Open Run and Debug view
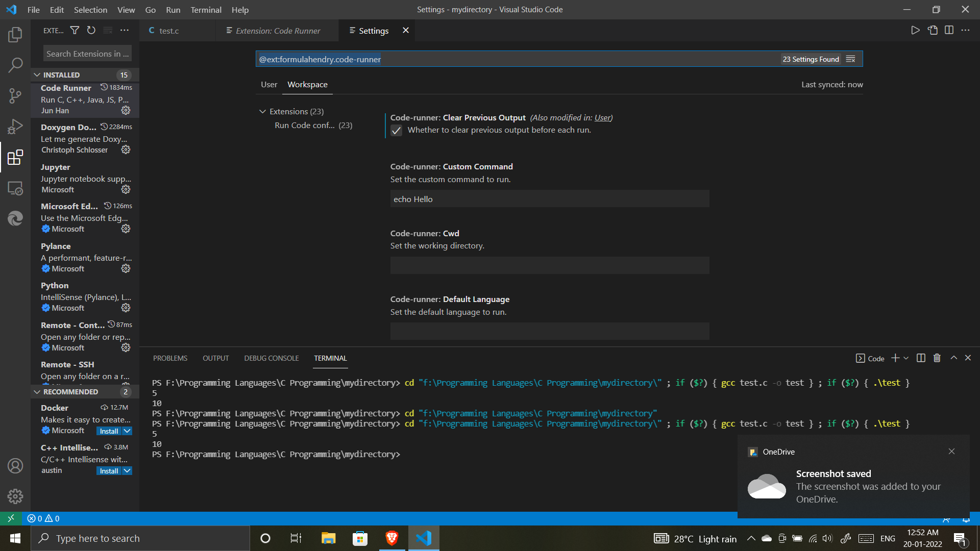Image resolution: width=980 pixels, height=551 pixels. tap(15, 126)
